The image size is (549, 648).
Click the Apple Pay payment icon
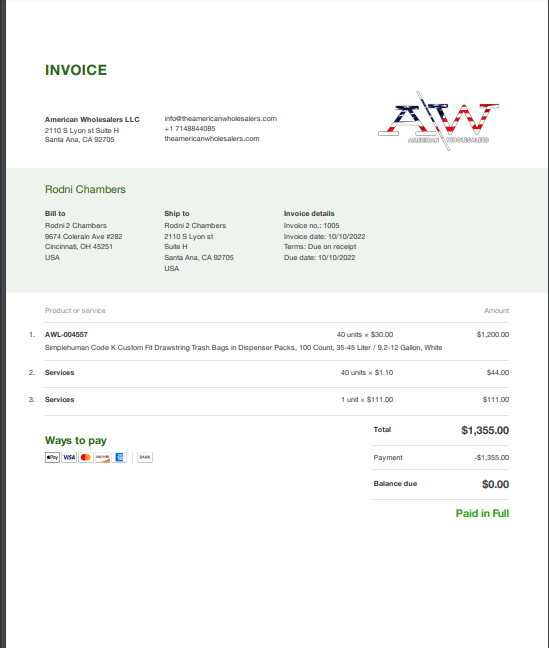click(53, 457)
